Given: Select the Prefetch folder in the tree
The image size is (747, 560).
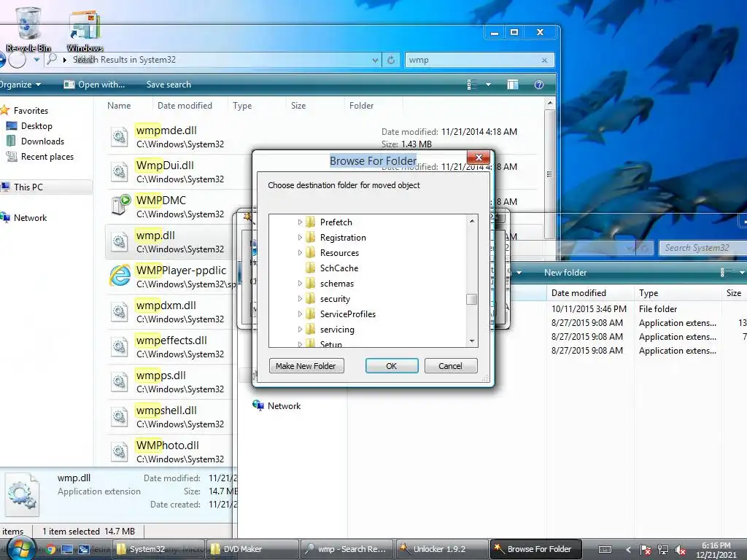Looking at the screenshot, I should [329, 222].
